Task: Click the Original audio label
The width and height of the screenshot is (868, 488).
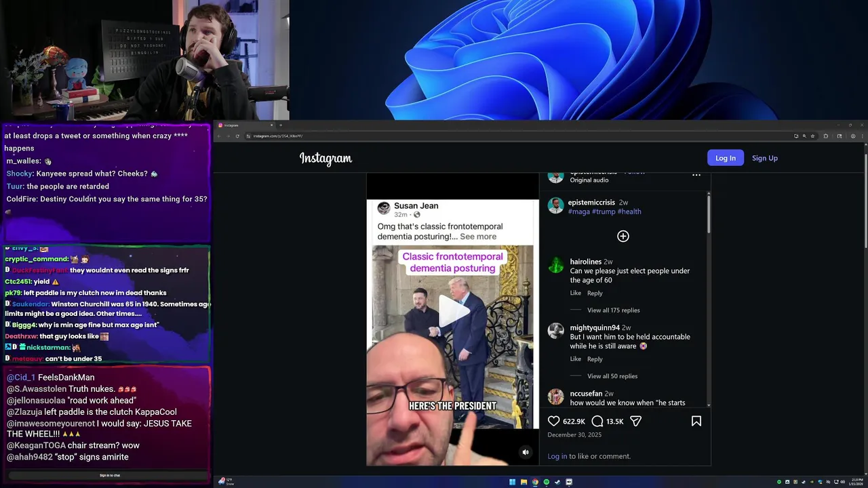Action: coord(589,180)
